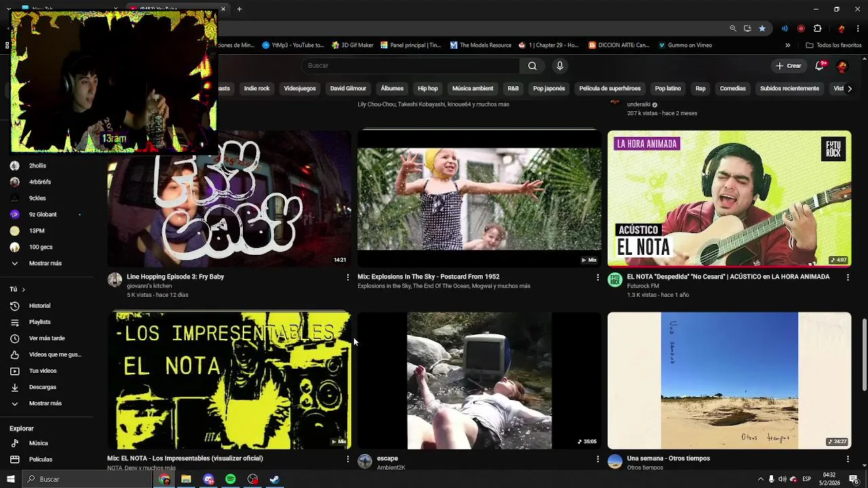
Task: Open a new browser tab with plus
Action: tap(239, 9)
